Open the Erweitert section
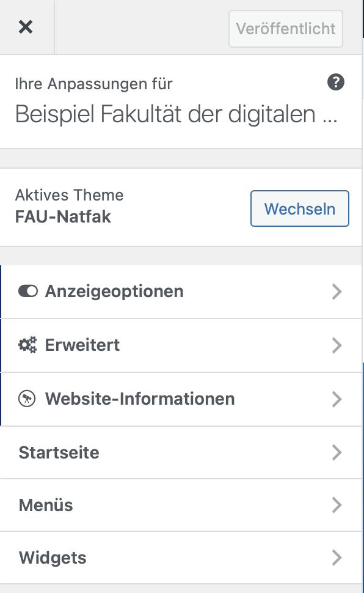 tap(181, 345)
